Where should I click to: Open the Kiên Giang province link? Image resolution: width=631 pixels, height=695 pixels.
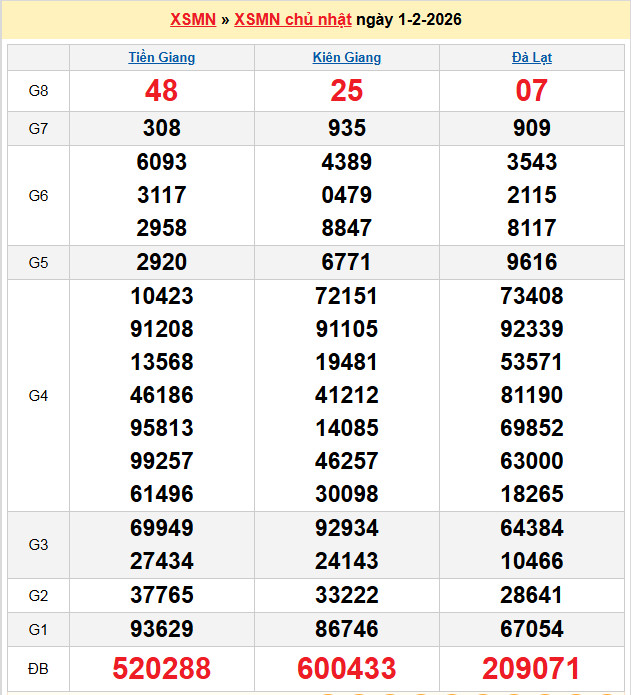tap(347, 57)
